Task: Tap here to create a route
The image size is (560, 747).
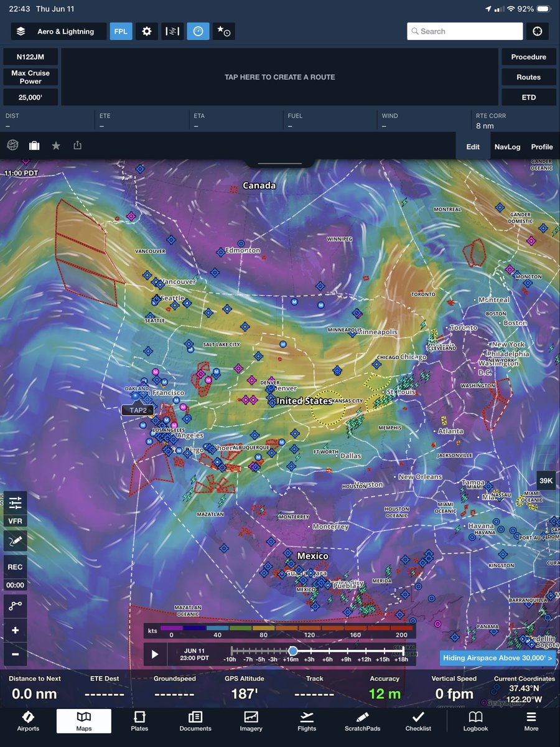Action: [x=280, y=77]
